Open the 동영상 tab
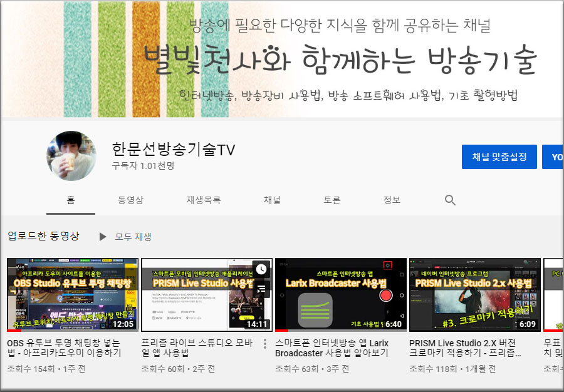This screenshot has height=392, width=564. tap(130, 200)
